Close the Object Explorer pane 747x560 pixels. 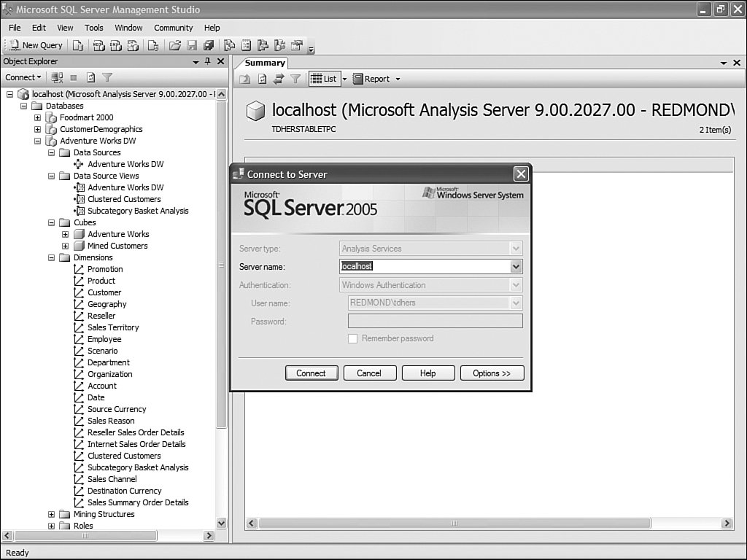(x=220, y=61)
